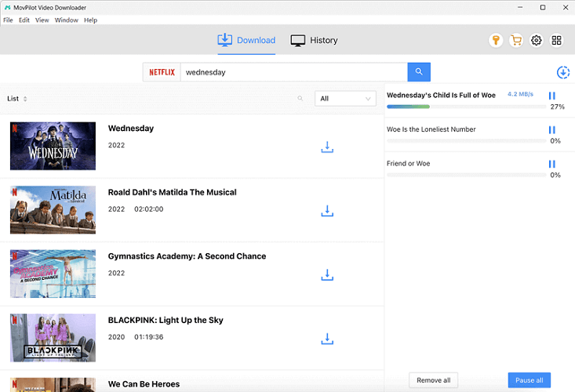
Task: Click the four-square grid icon
Action: coord(556,40)
